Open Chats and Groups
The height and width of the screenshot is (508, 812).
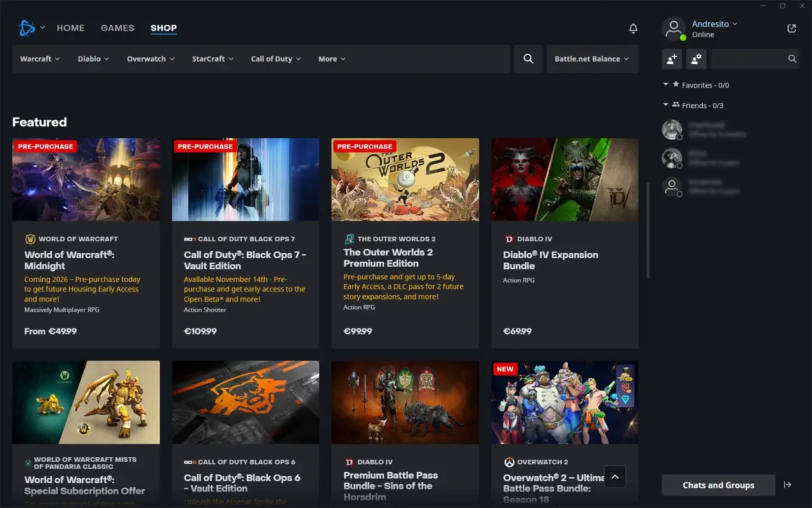(718, 485)
